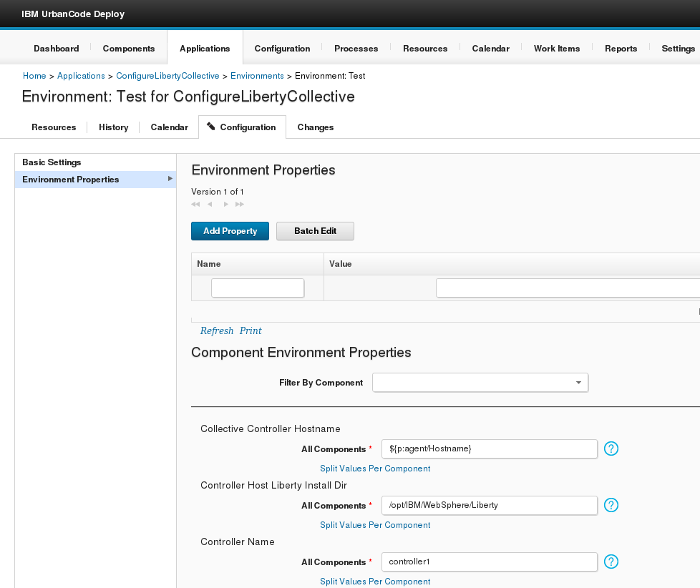
Task: Click the Controller Name text field
Action: 489,562
